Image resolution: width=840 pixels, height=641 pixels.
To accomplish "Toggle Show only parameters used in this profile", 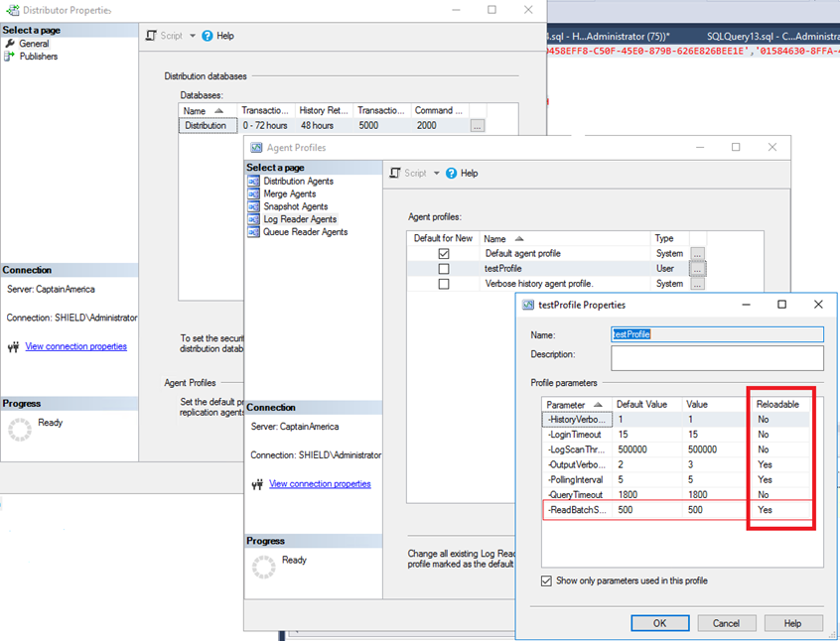I will pyautogui.click(x=546, y=581).
